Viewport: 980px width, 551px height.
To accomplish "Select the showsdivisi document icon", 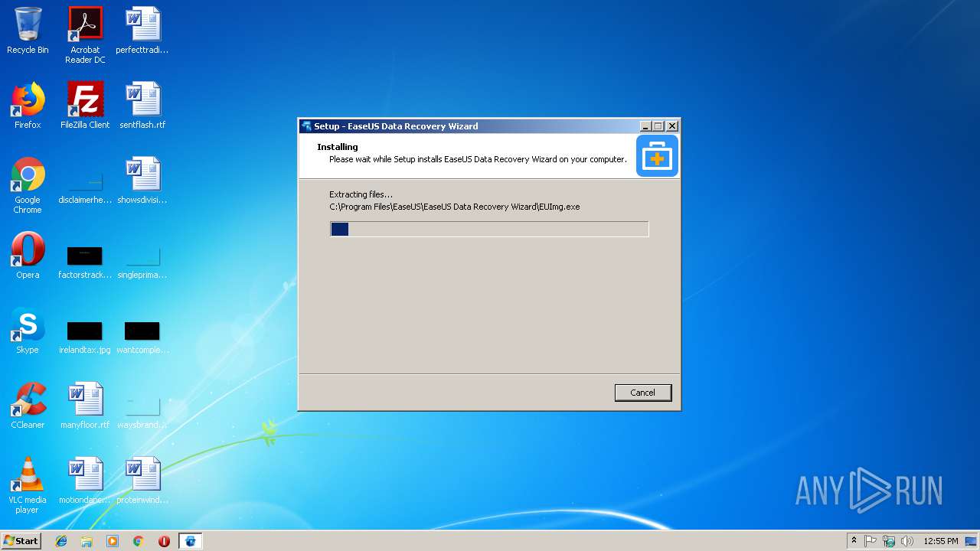I will point(142,181).
